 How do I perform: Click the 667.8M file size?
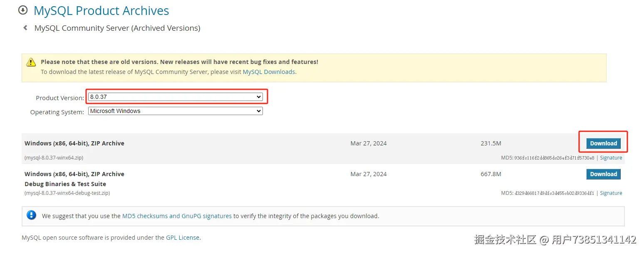pos(491,174)
